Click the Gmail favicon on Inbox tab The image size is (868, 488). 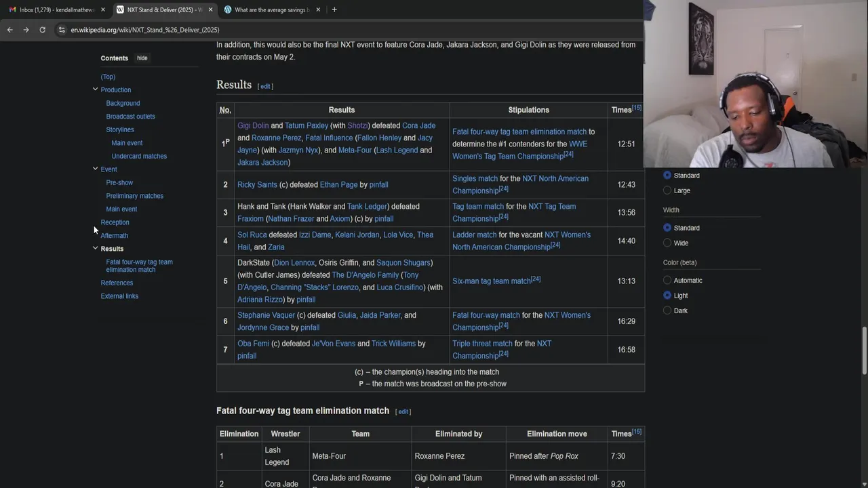pos(12,9)
